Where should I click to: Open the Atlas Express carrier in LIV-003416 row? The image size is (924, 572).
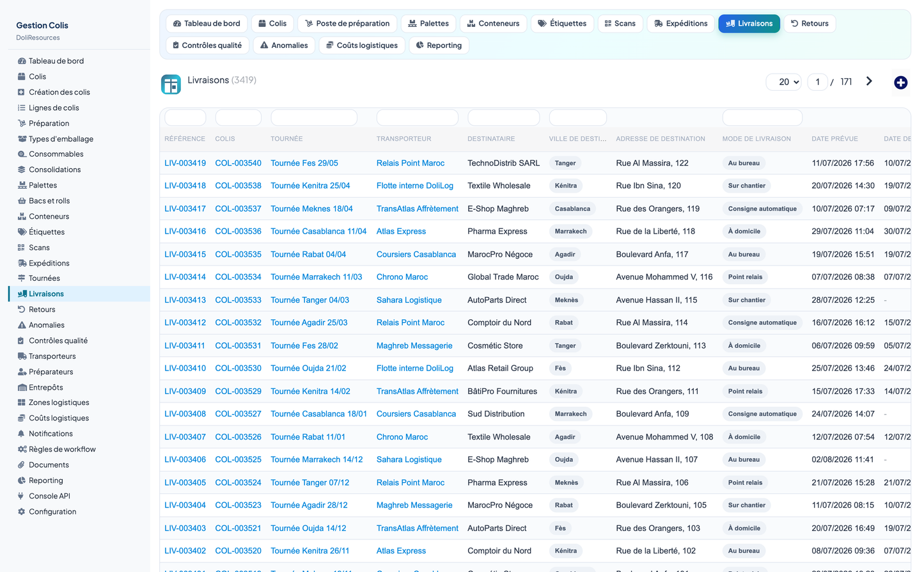coord(401,232)
